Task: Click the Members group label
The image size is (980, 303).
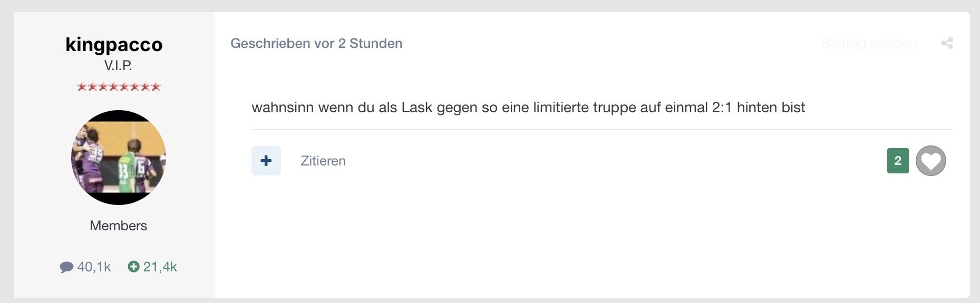Action: pos(118,226)
